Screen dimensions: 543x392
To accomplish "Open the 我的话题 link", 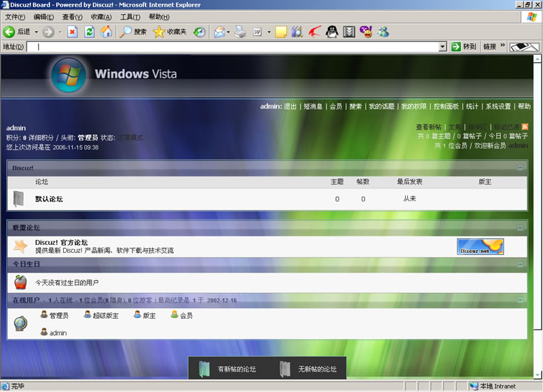I will click(x=381, y=106).
